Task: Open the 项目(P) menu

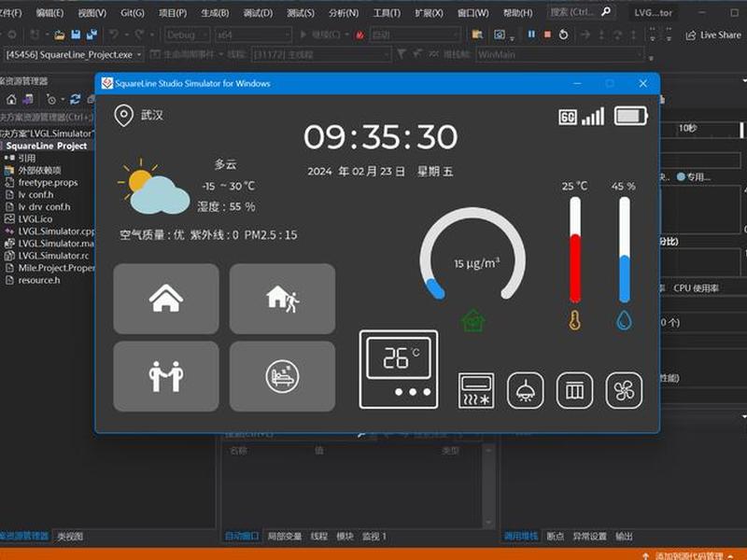Action: pyautogui.click(x=173, y=13)
